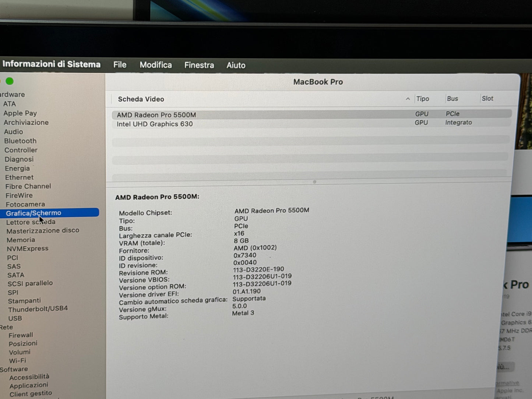532x399 pixels.
Task: Select Thunderbolt/USB4 in the sidebar
Action: pyautogui.click(x=38, y=309)
